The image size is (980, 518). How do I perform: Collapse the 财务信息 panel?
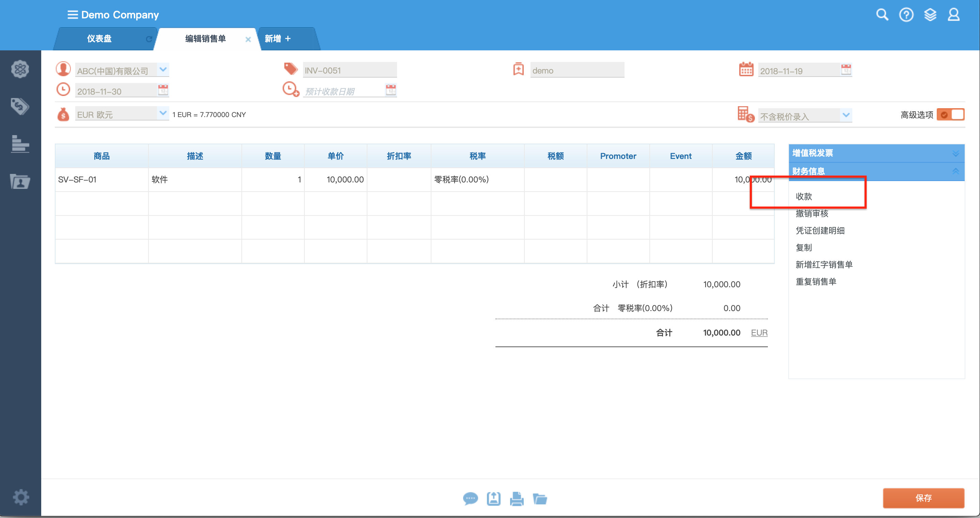[x=955, y=171]
